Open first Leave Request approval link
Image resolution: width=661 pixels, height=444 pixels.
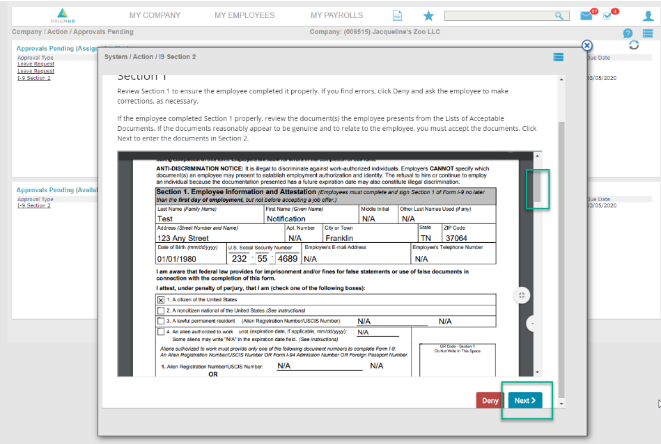tap(36, 64)
